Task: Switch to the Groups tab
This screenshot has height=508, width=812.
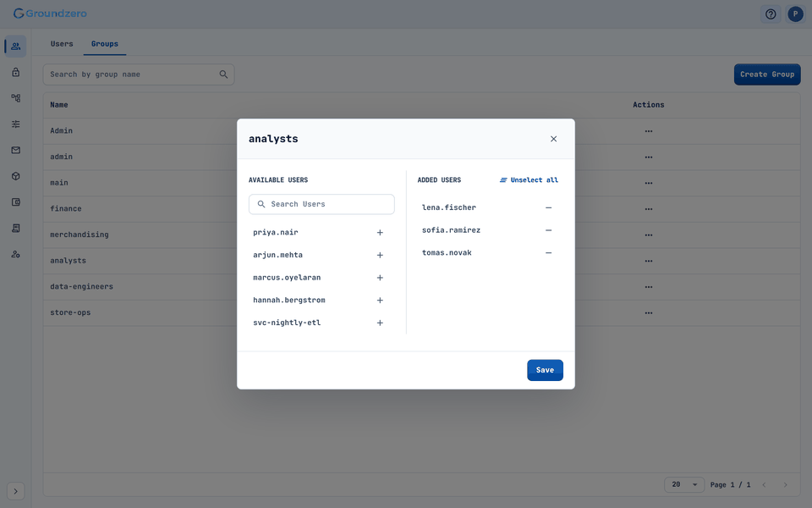Action: pyautogui.click(x=105, y=44)
